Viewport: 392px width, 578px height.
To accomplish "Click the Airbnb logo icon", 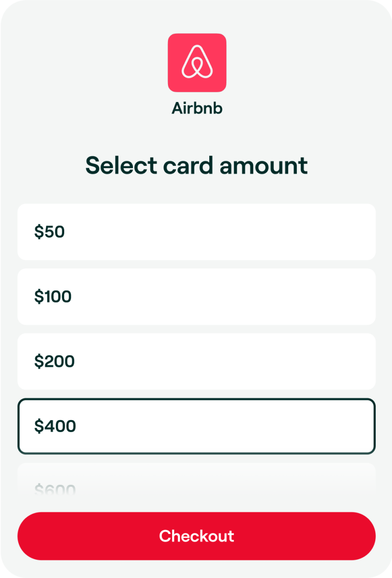I will coord(197,63).
